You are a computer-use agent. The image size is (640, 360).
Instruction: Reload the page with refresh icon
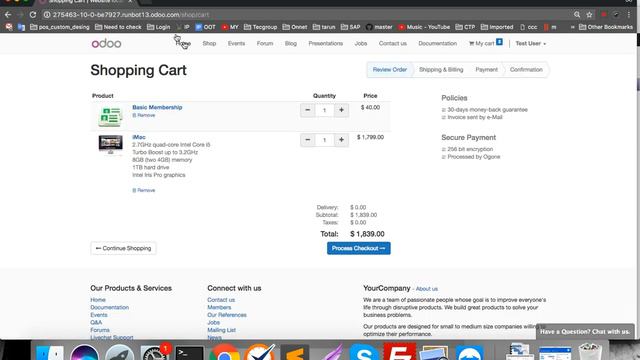tap(33, 15)
